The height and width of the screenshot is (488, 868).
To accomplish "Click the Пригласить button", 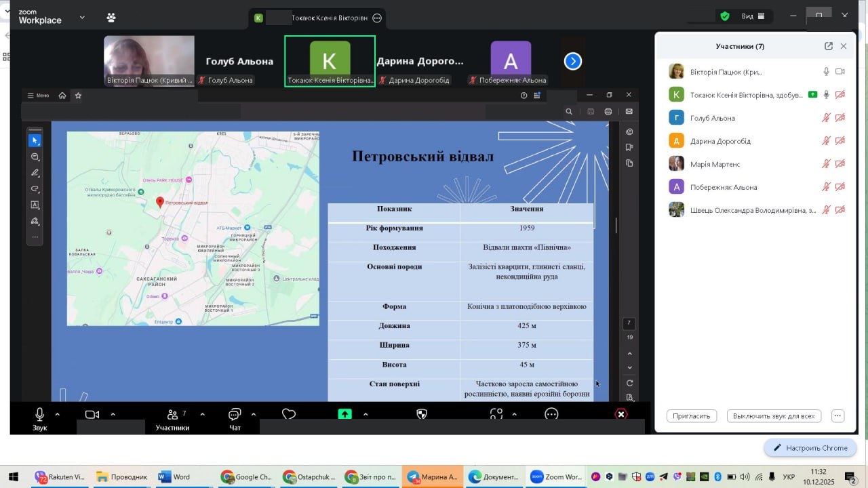I will pos(692,416).
